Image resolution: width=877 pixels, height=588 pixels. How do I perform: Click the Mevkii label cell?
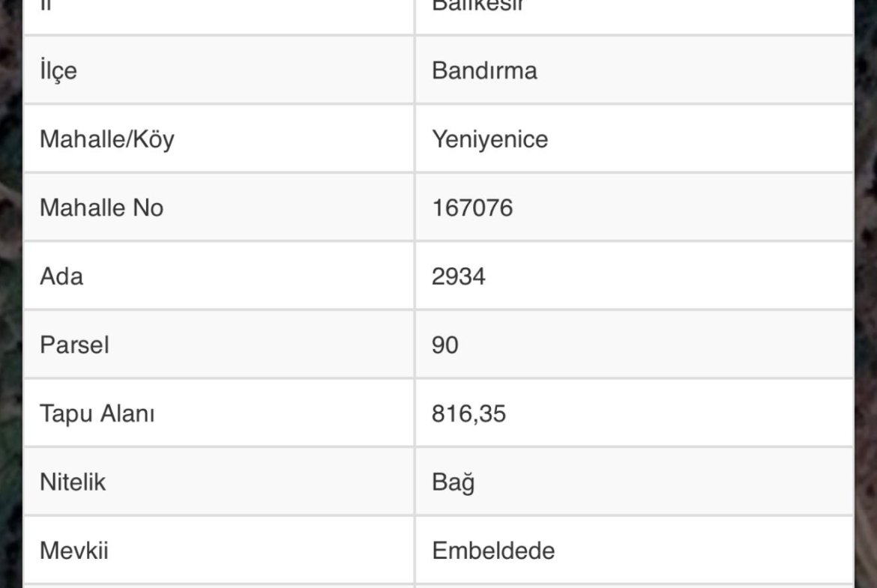click(x=73, y=551)
